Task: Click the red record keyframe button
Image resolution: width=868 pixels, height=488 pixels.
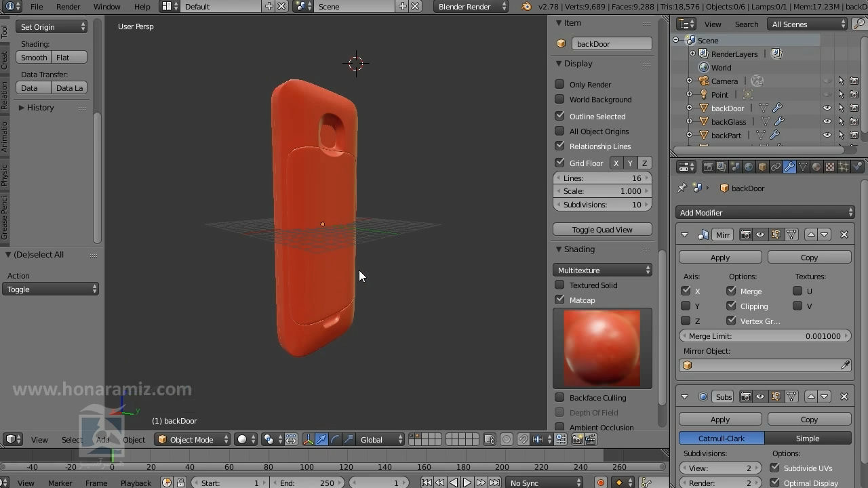Action: point(600,483)
